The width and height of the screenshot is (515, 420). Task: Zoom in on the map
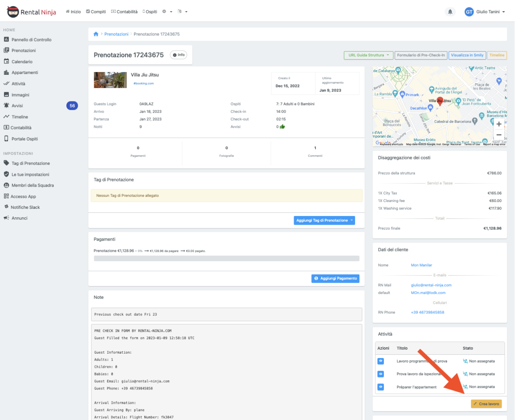tap(499, 124)
